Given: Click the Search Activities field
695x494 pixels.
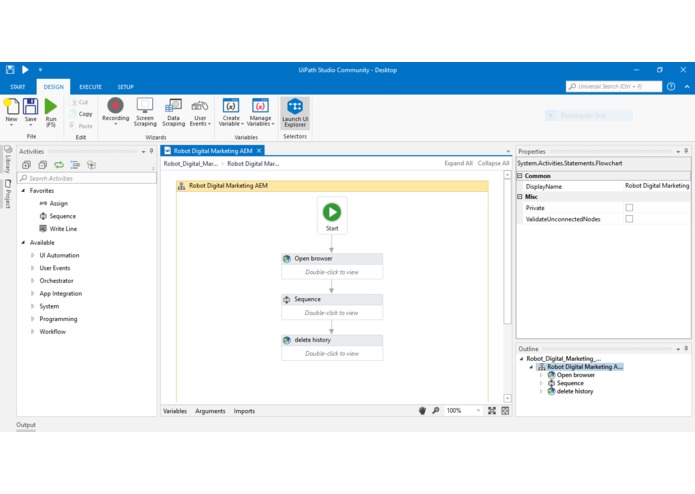Looking at the screenshot, I should (x=87, y=178).
